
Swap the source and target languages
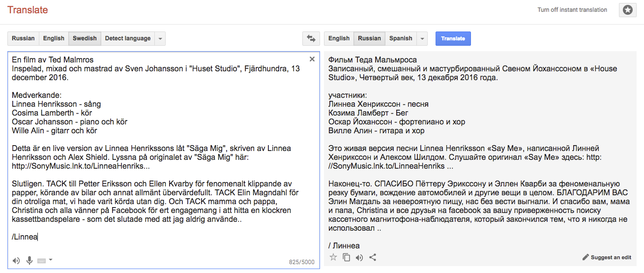(x=311, y=38)
